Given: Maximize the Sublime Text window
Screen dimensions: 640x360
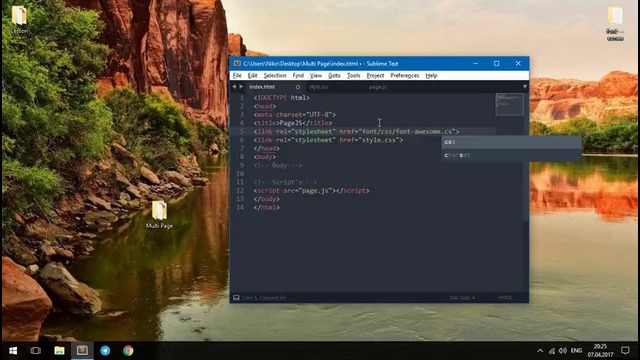Looking at the screenshot, I should [x=497, y=63].
